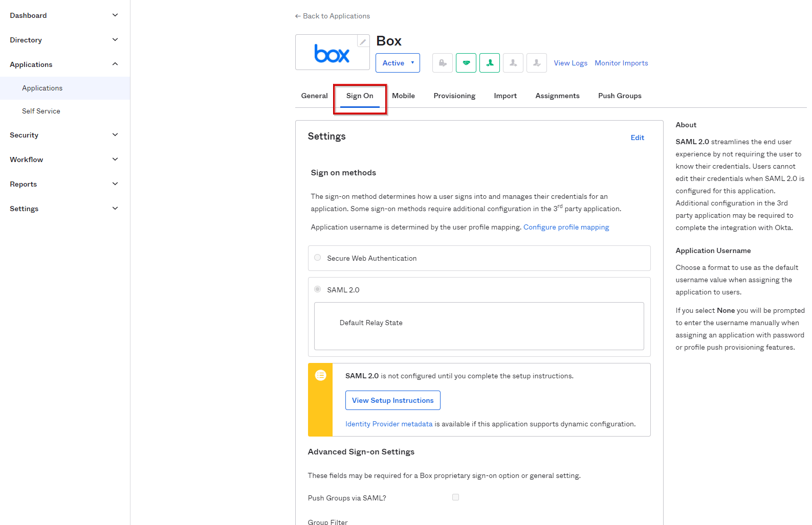Click Edit in the Settings panel
Screen dimensions: 812x525
coord(637,138)
